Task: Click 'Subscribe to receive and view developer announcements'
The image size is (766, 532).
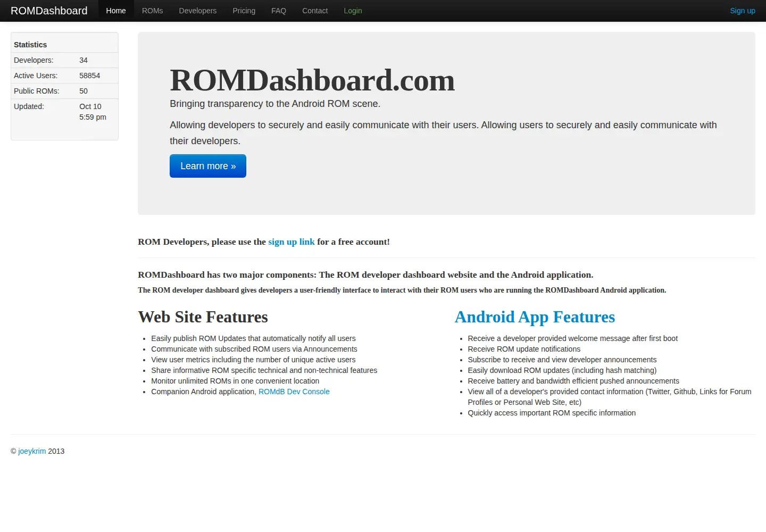Action: (x=562, y=360)
